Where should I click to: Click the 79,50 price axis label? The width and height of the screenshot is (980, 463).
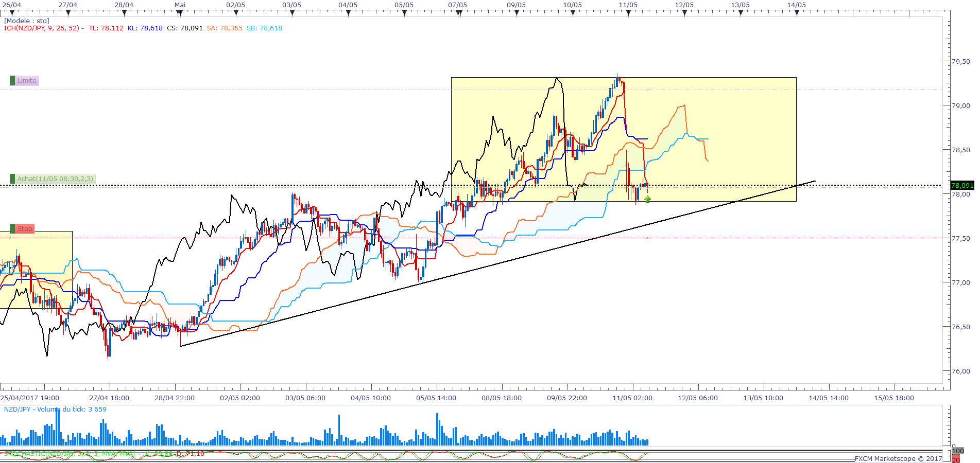coord(961,62)
